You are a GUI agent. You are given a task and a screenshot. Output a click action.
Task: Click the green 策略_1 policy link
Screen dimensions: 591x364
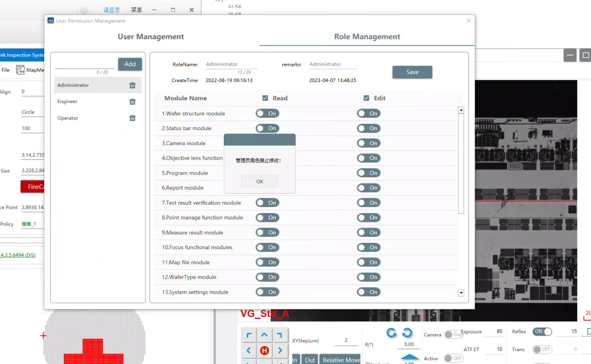pos(29,224)
